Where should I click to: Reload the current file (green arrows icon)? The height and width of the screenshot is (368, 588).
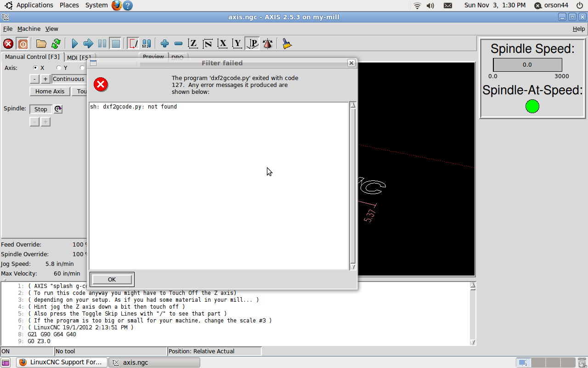[x=56, y=44]
